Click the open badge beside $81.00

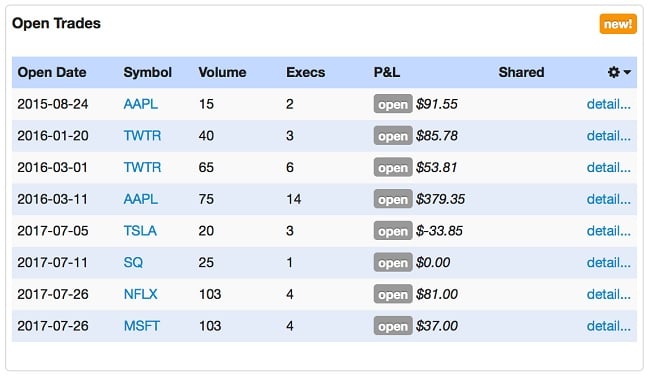click(x=393, y=294)
